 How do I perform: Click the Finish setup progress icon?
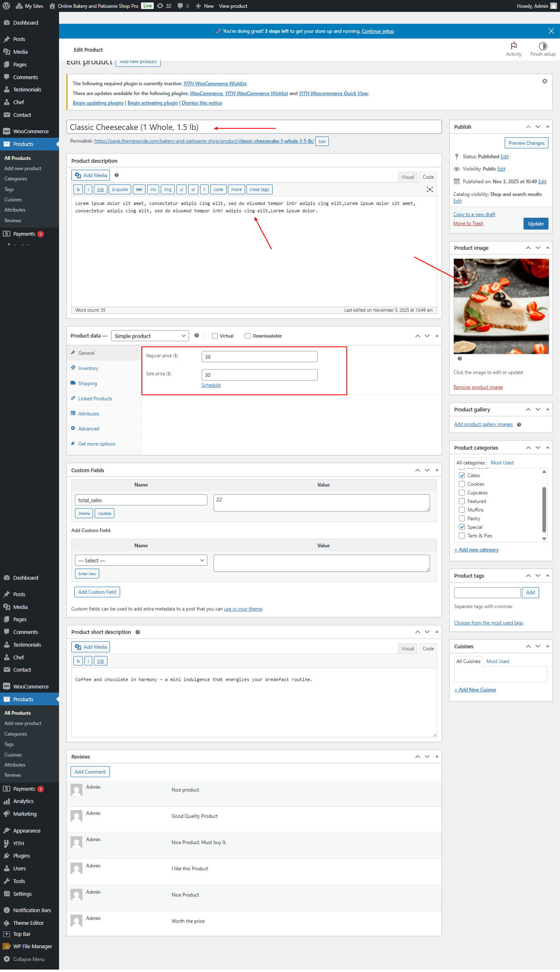[x=542, y=46]
